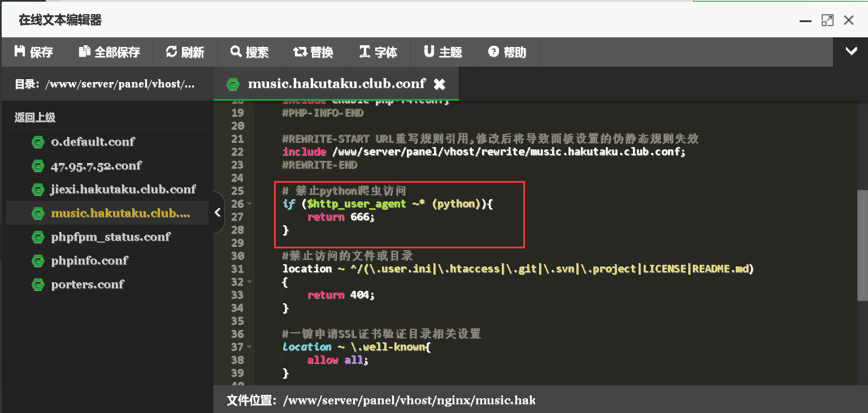The image size is (868, 413).
Task: Open the 搜索 (Search) tool
Action: pos(249,52)
